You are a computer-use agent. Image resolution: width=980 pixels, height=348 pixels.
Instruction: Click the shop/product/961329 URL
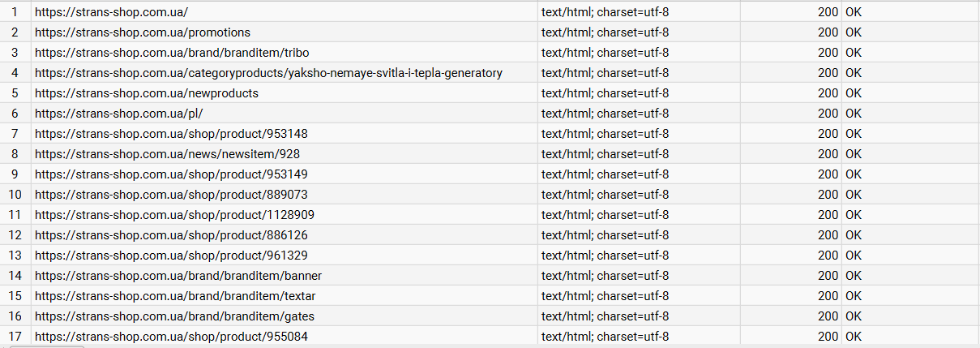pyautogui.click(x=171, y=256)
